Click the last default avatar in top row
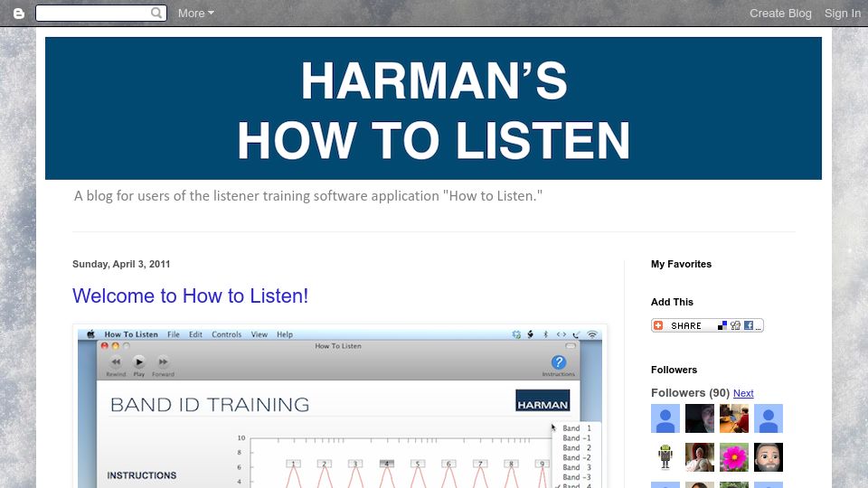This screenshot has height=488, width=868. pyautogui.click(x=769, y=418)
